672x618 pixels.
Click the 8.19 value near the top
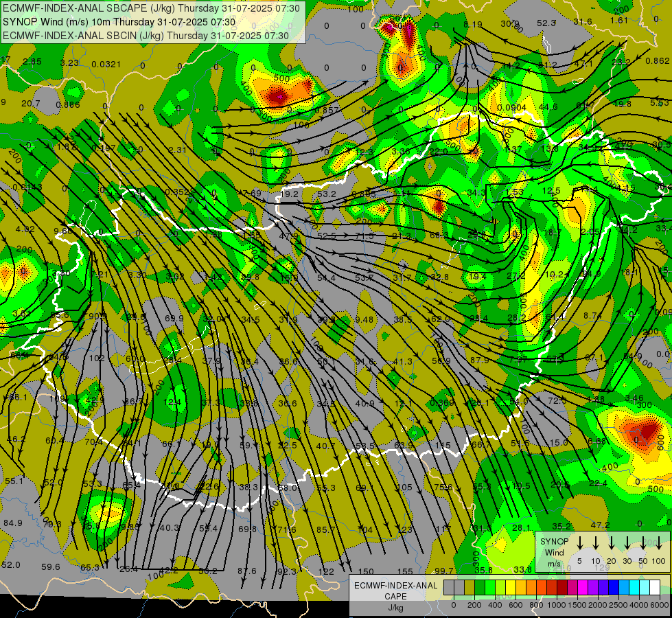click(x=473, y=25)
